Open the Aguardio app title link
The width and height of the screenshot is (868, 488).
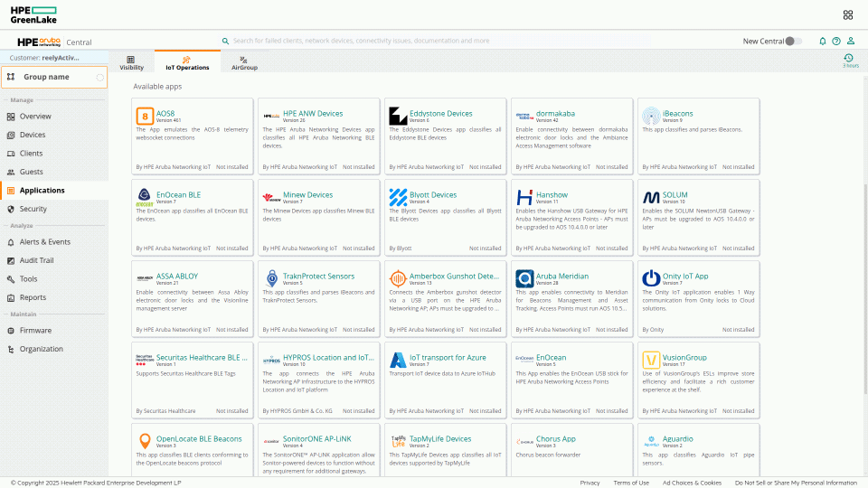(x=677, y=439)
